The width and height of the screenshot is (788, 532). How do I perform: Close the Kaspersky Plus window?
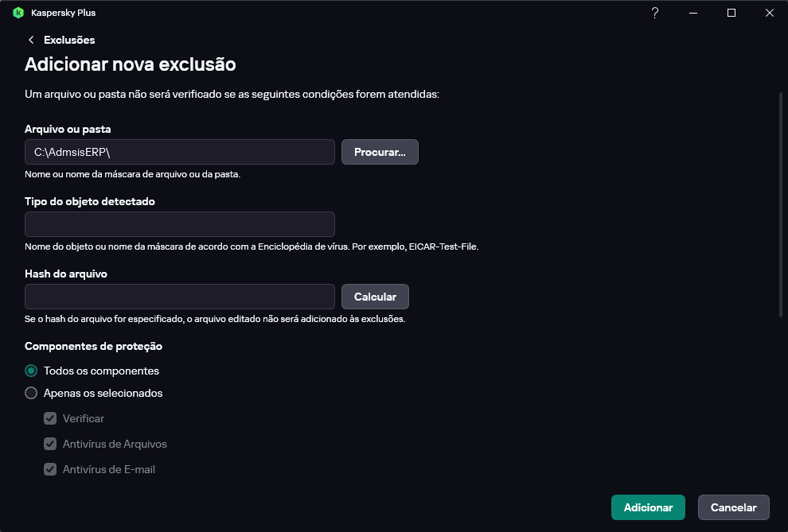769,13
